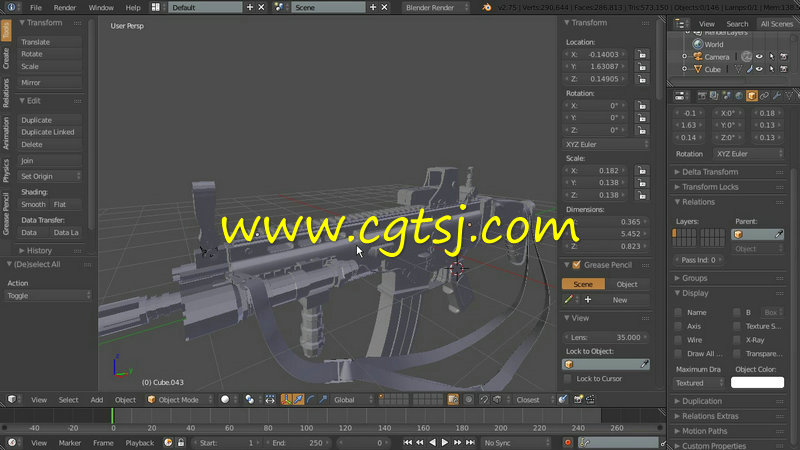This screenshot has width=800, height=450.
Task: Enable the Name display checkbox
Action: point(678,312)
